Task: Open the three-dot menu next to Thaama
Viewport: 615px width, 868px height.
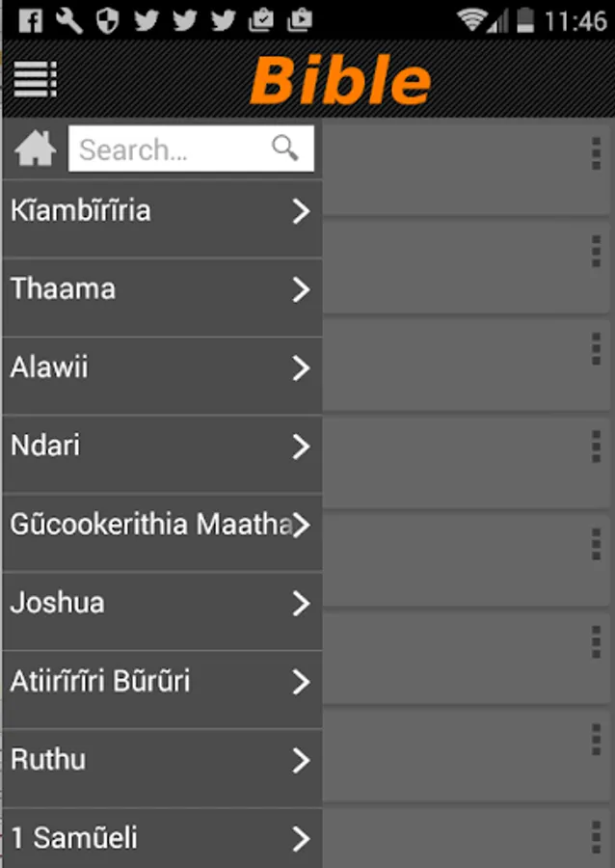Action: [x=596, y=251]
